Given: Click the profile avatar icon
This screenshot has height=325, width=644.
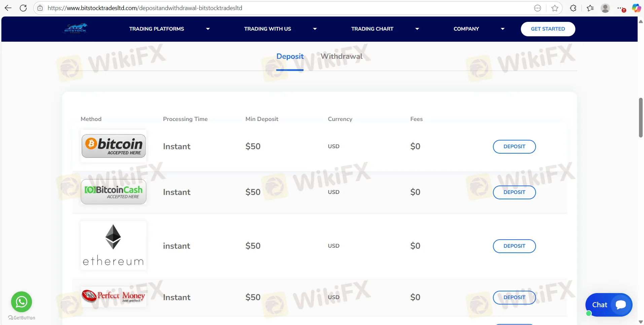Looking at the screenshot, I should pyautogui.click(x=606, y=8).
